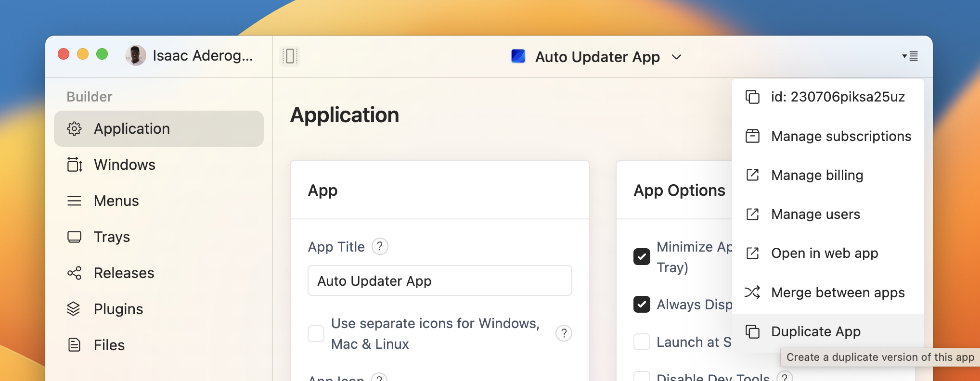Click the Releases share icon
Image resolution: width=980 pixels, height=381 pixels.
(x=74, y=273)
